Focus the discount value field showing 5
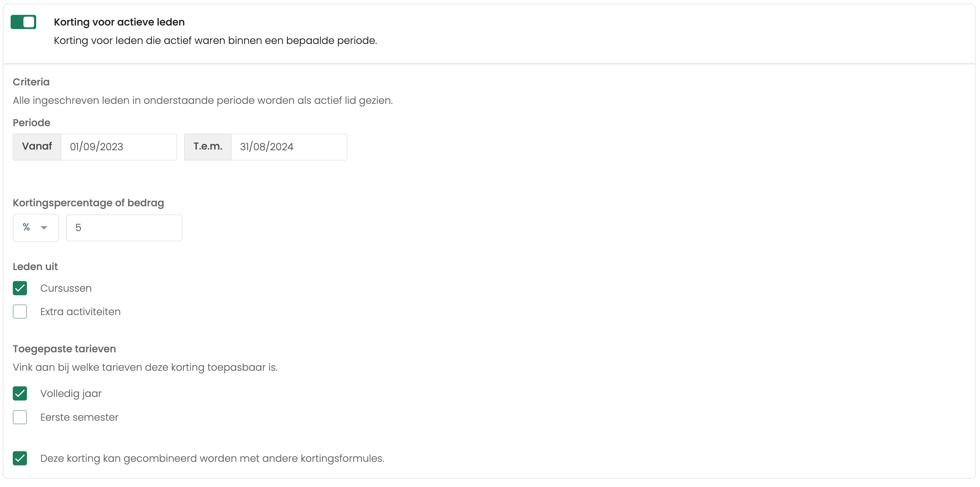The image size is (980, 487). click(124, 228)
